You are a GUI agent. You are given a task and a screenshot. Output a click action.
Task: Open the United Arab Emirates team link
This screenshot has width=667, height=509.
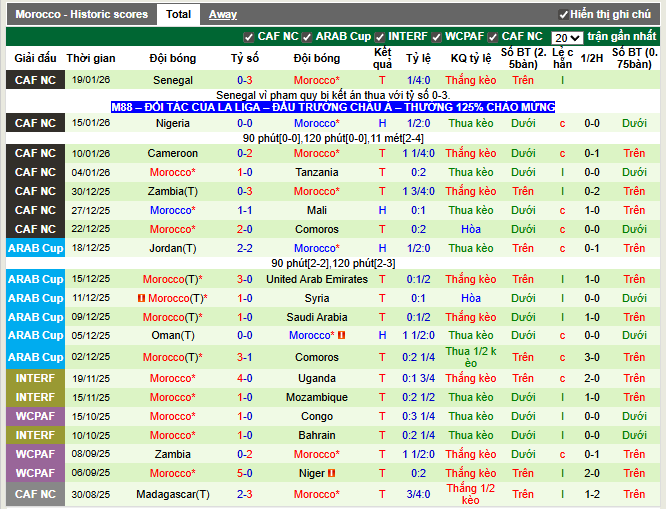point(317,279)
